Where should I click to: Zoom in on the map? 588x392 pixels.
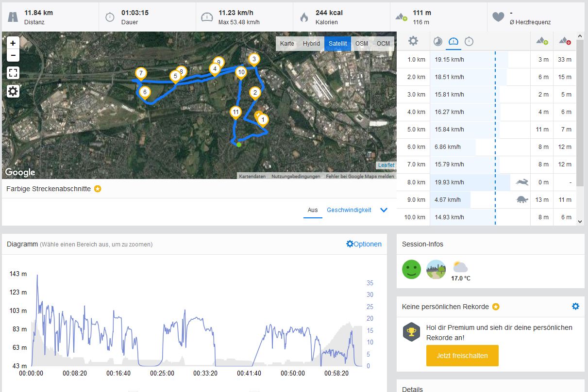click(x=13, y=43)
